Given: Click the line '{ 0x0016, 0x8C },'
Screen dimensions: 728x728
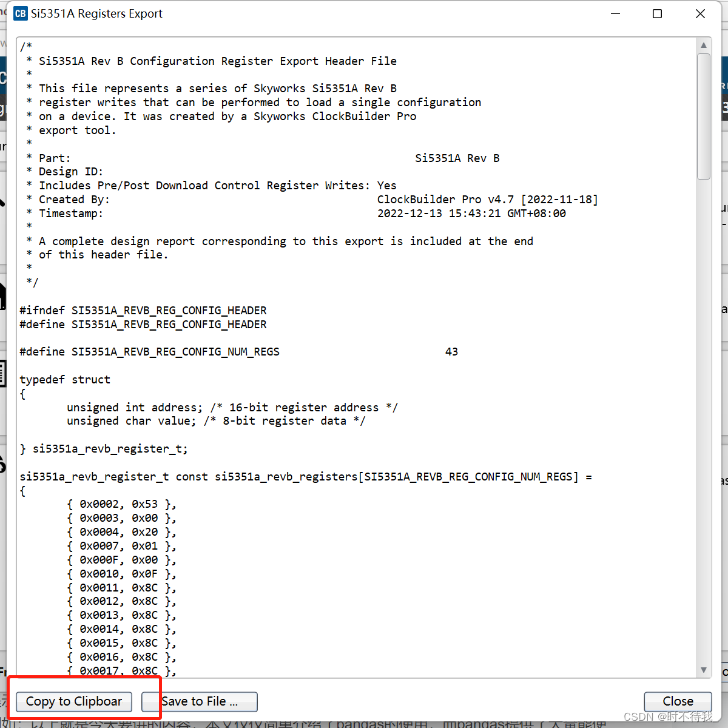Looking at the screenshot, I should (121, 657).
